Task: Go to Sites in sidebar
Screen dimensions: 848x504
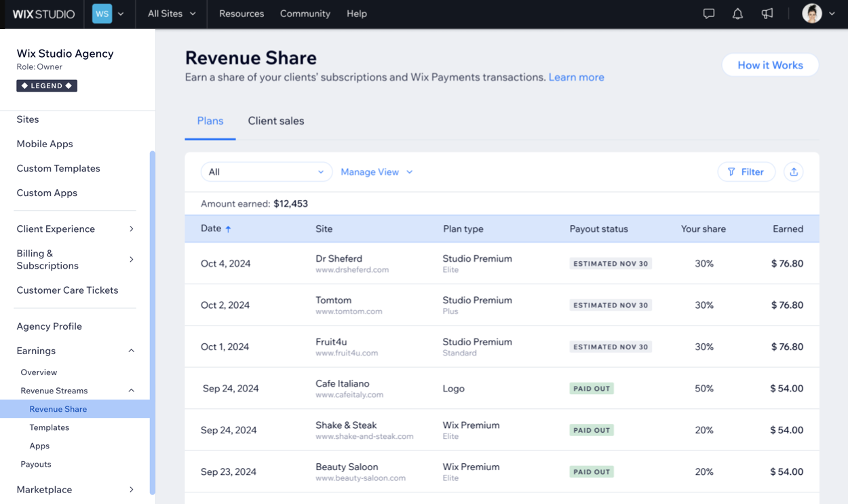Action: [28, 119]
